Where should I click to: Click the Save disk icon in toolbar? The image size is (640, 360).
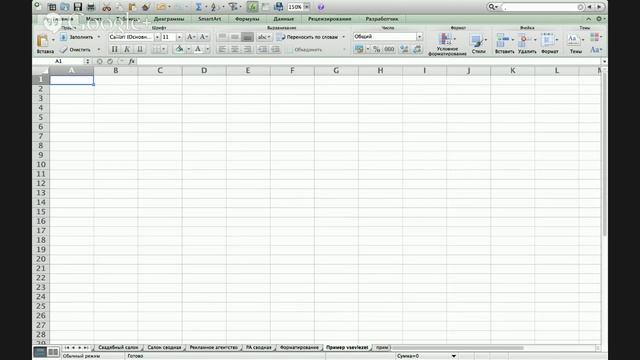coord(78,7)
